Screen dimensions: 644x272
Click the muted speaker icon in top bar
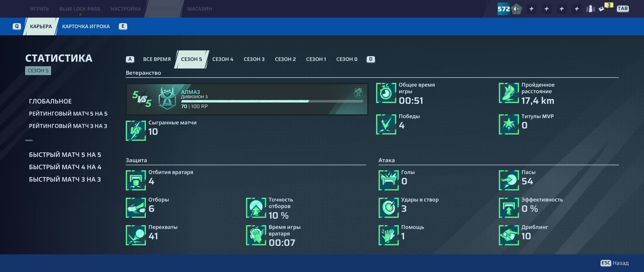tap(516, 9)
